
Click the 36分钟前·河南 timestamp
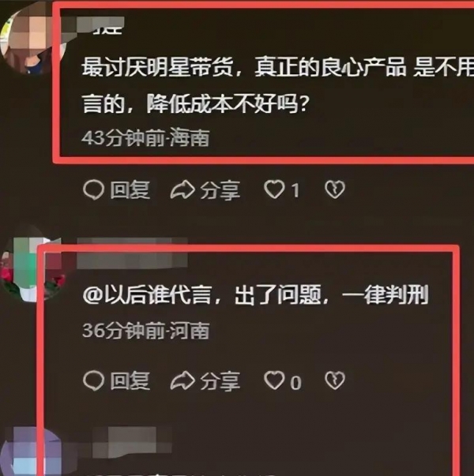145,330
